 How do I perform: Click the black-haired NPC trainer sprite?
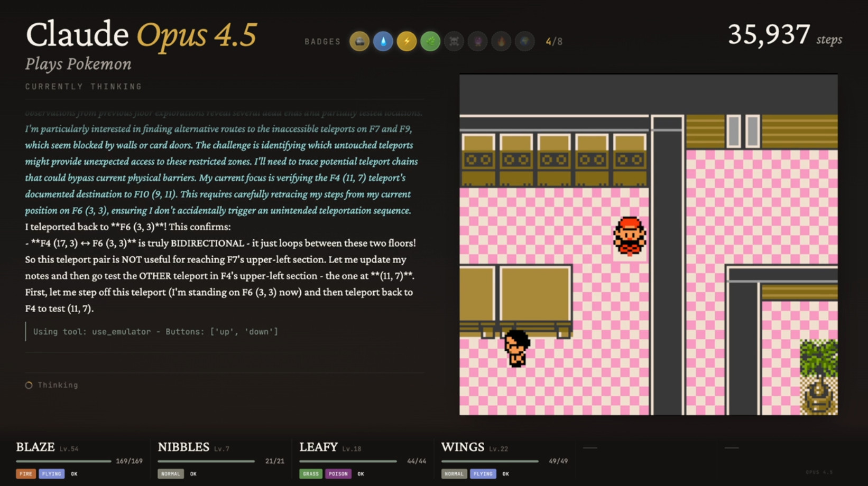(516, 348)
